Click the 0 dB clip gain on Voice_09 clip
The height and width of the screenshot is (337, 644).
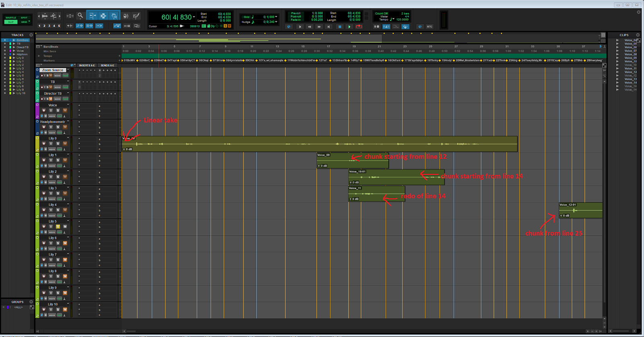coord(322,166)
